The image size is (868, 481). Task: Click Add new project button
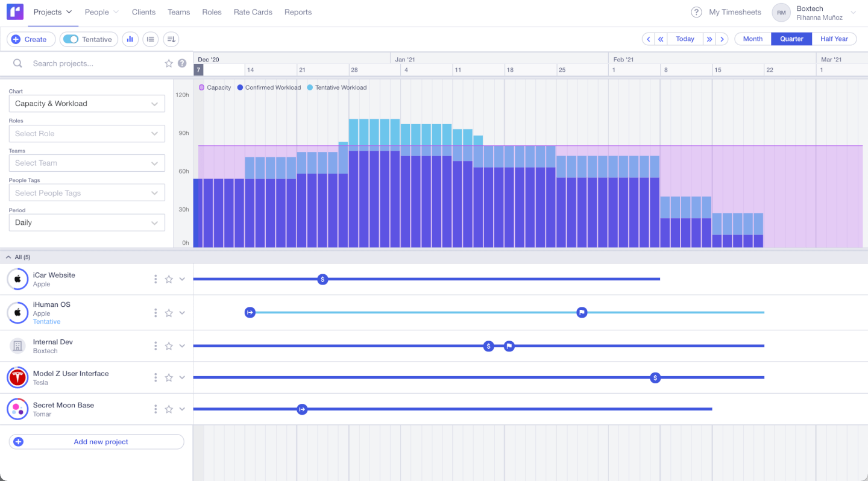96,442
